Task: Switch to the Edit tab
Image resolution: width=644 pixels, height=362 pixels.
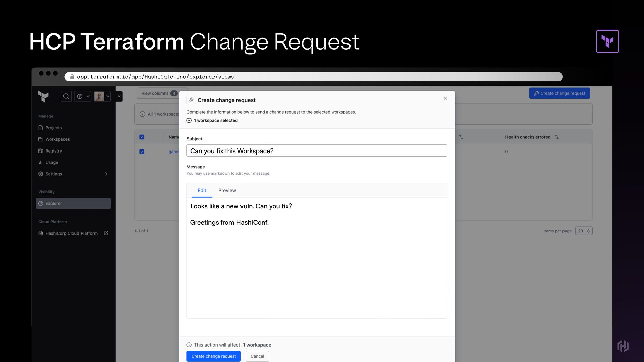Action: click(x=202, y=190)
